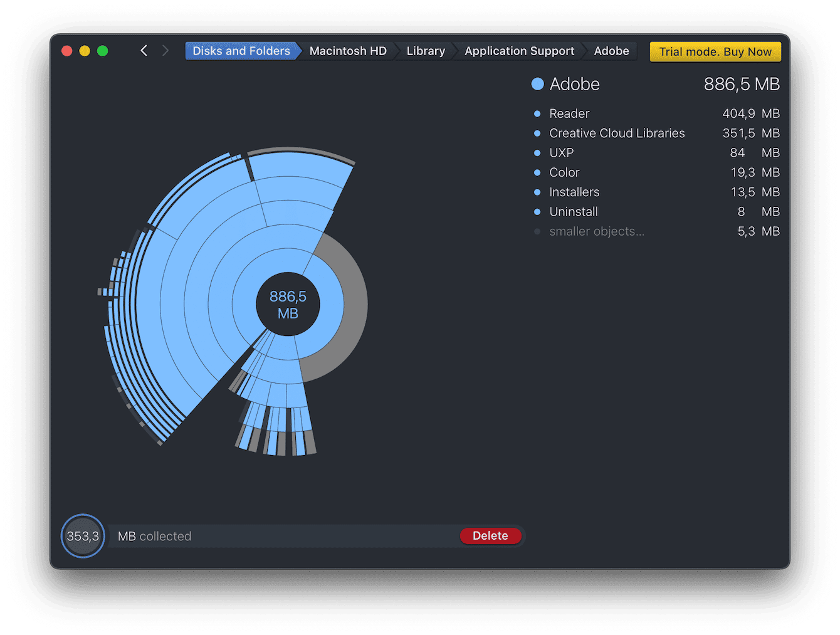The image size is (840, 635).
Task: Toggle the Uninstall legend dot
Action: pos(538,212)
